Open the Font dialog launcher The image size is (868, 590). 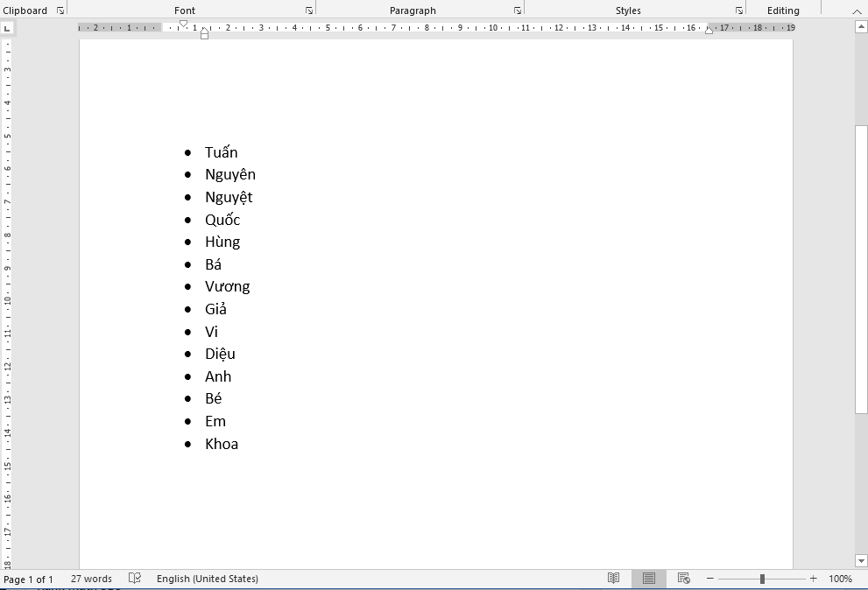[309, 11]
